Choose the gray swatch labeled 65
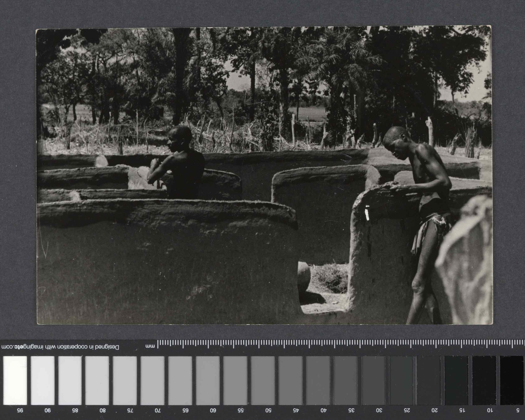The height and width of the screenshot is (420, 525). click(x=180, y=380)
